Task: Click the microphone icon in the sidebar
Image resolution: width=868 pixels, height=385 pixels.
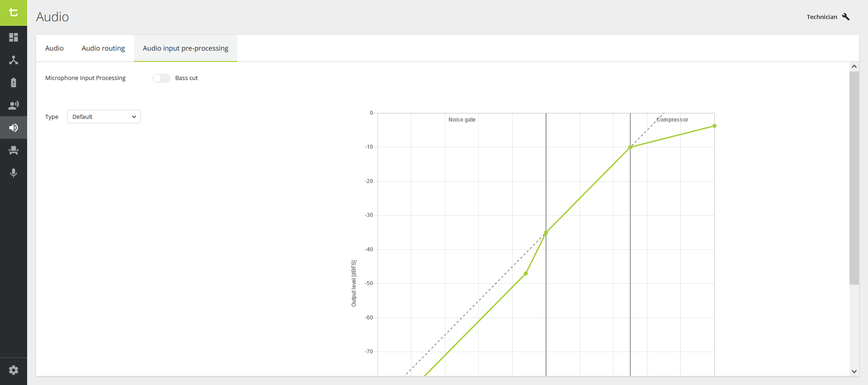Action: pyautogui.click(x=14, y=173)
